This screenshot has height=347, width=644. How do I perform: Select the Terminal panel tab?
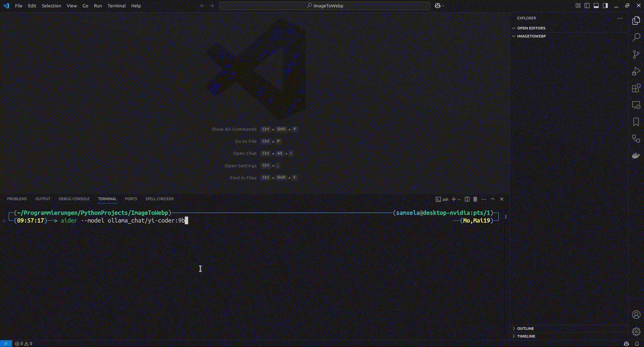(107, 199)
